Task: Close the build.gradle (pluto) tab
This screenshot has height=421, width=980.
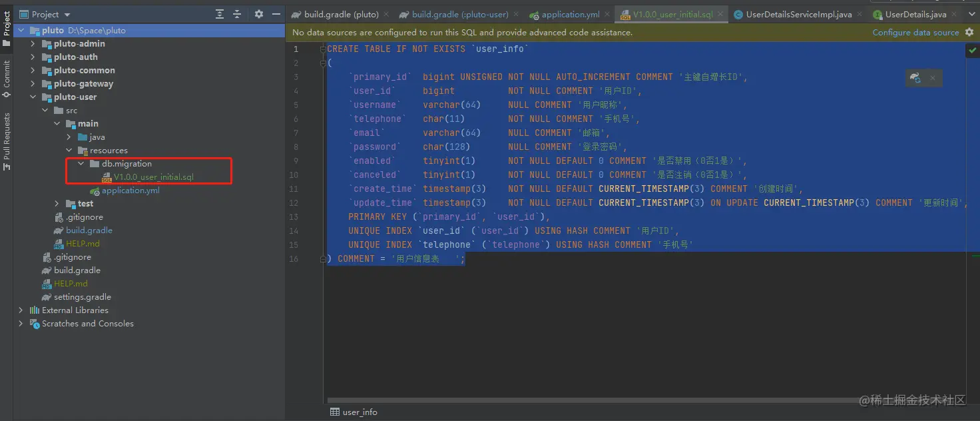Action: coord(386,14)
